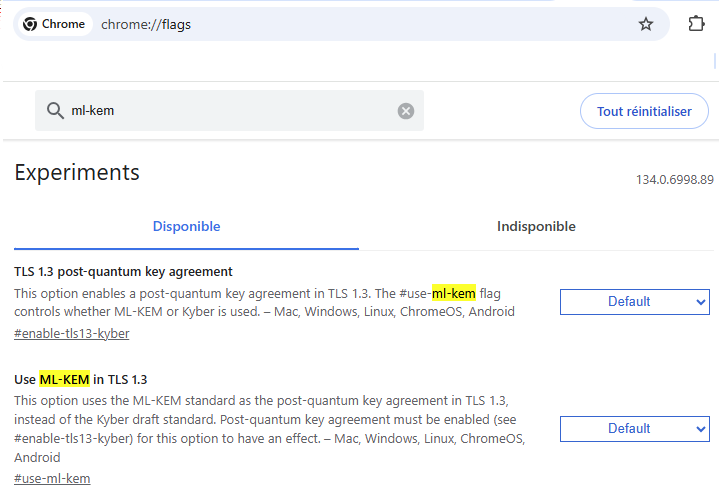Select the TLS 1.3 post-quantum key agreement title
The image size is (719, 502).
(123, 271)
